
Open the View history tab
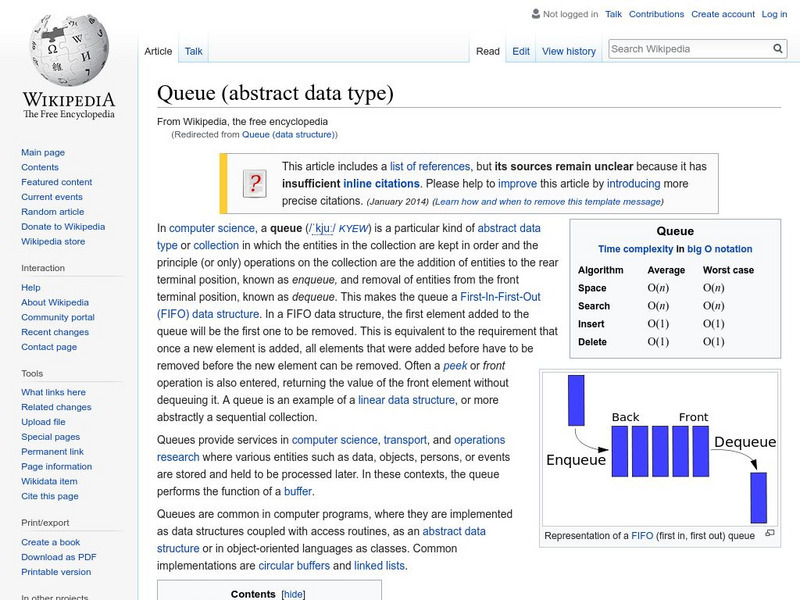coord(569,51)
